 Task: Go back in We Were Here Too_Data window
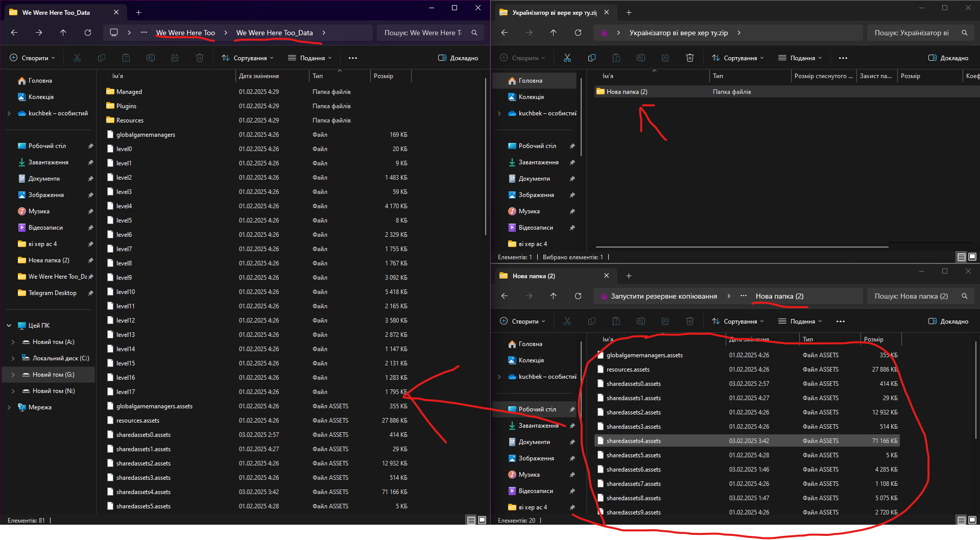tap(14, 33)
